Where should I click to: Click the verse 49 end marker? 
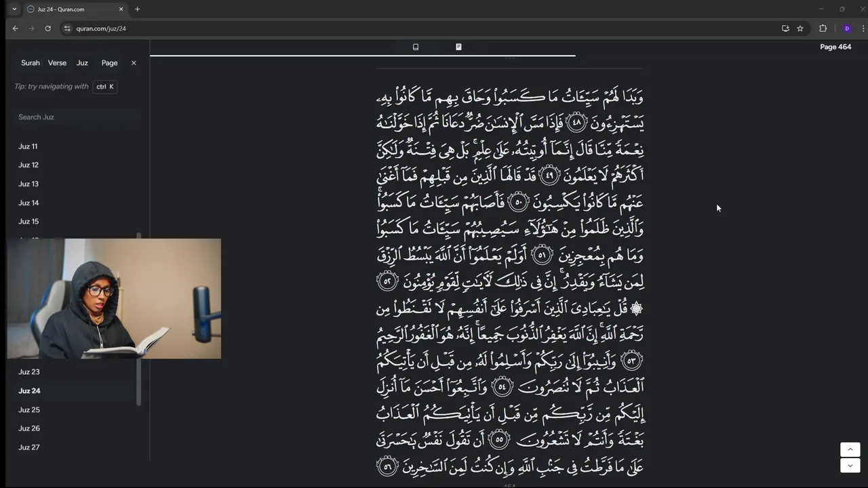[x=549, y=176]
